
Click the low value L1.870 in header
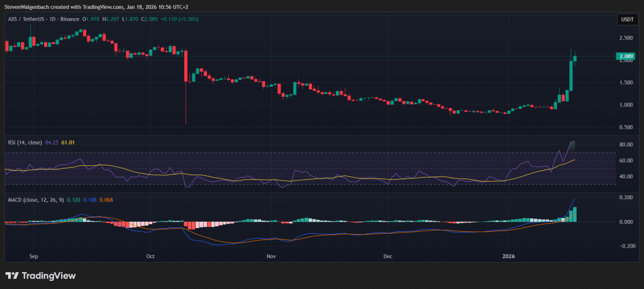130,19
